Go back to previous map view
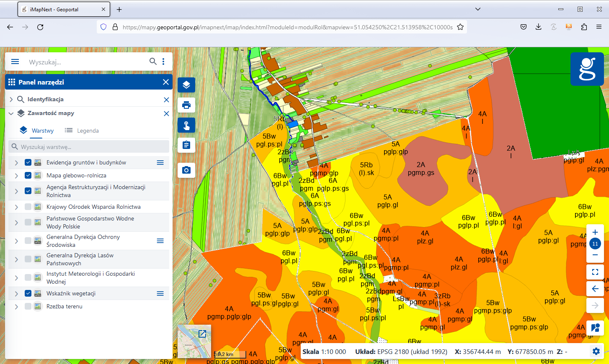This screenshot has height=364, width=609. (595, 289)
